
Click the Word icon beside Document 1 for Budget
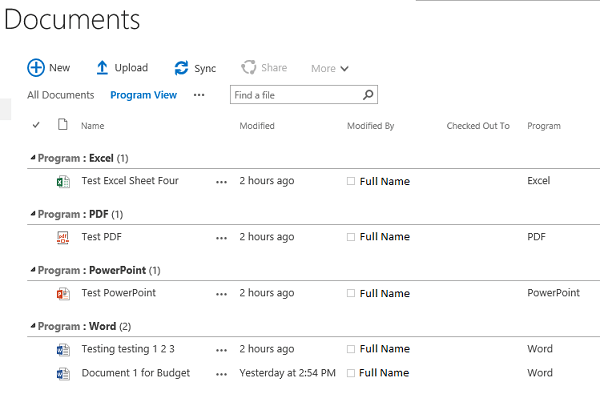coord(63,374)
